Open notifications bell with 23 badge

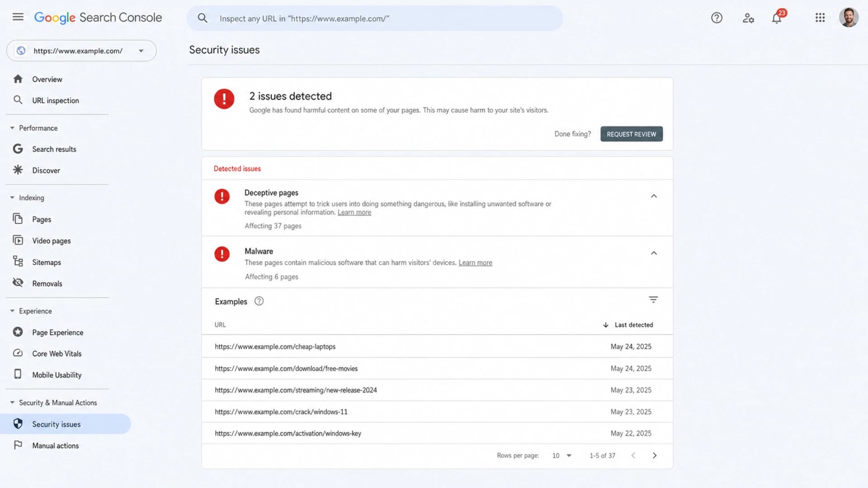(x=778, y=17)
